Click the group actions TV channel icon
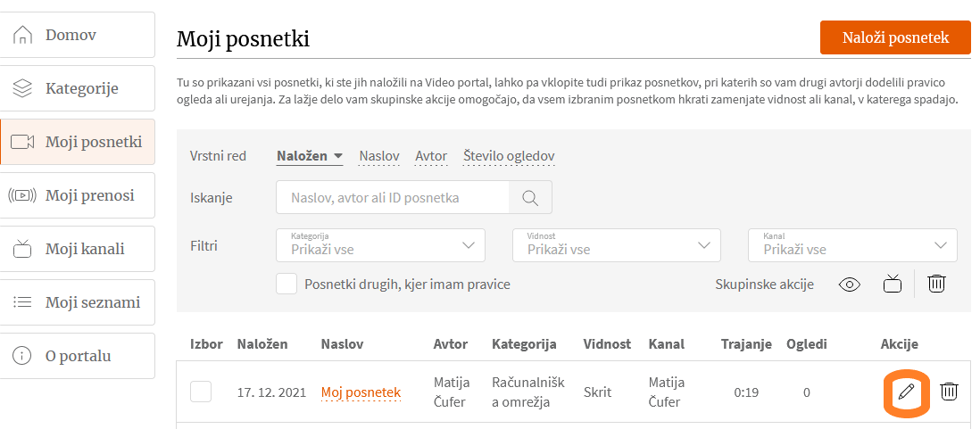980x429 pixels. [893, 285]
